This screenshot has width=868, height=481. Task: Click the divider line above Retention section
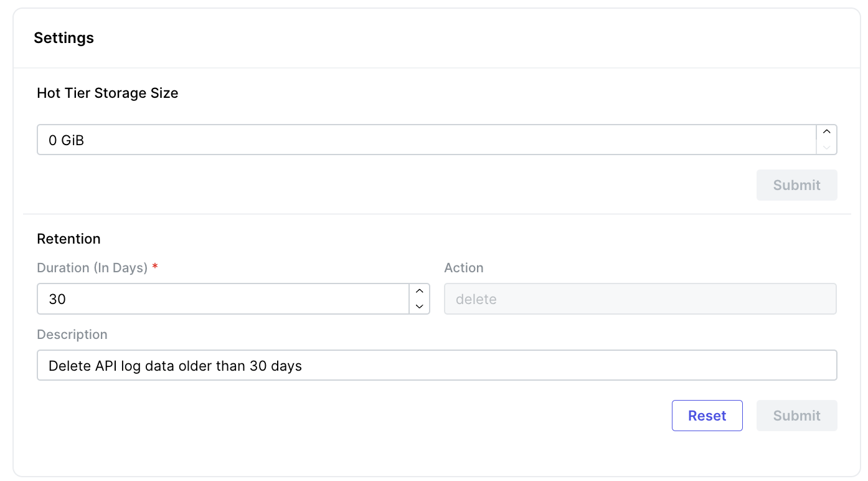[436, 214]
